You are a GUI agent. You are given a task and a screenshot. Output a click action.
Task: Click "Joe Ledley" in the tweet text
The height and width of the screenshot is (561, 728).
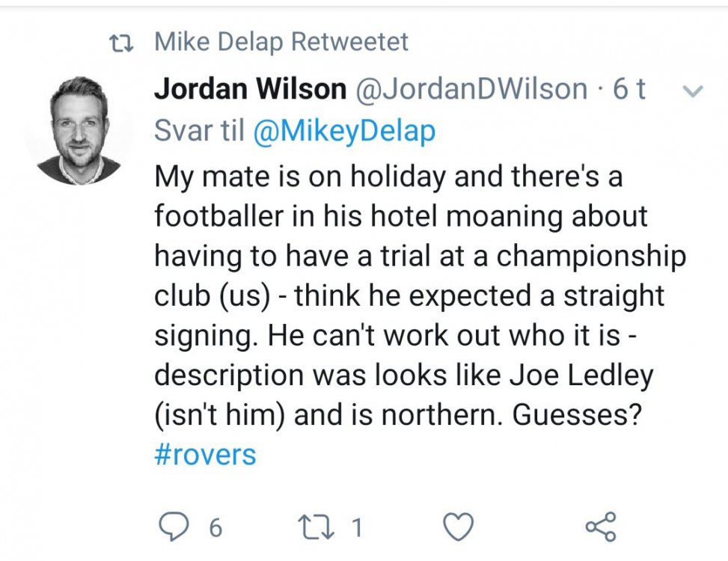coord(581,374)
